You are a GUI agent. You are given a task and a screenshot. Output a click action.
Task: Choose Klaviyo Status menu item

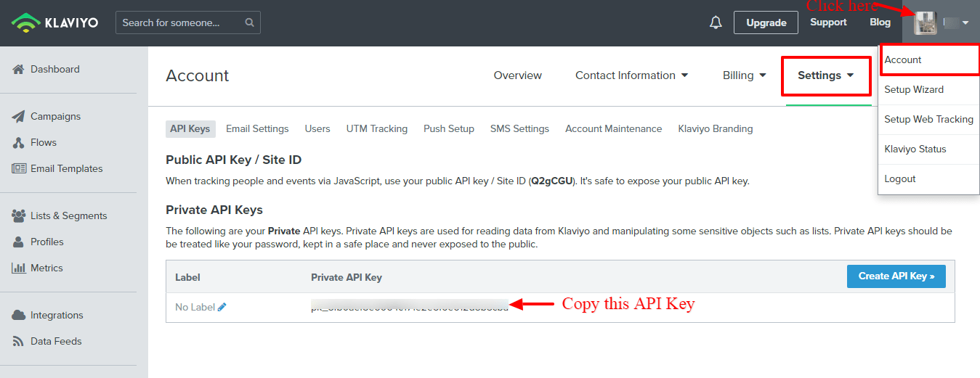(928, 149)
